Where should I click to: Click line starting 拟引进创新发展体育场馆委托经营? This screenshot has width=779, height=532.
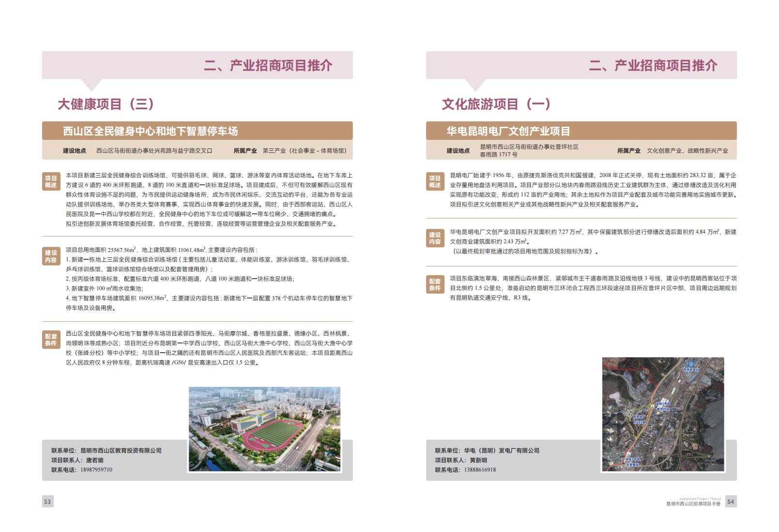point(201,224)
